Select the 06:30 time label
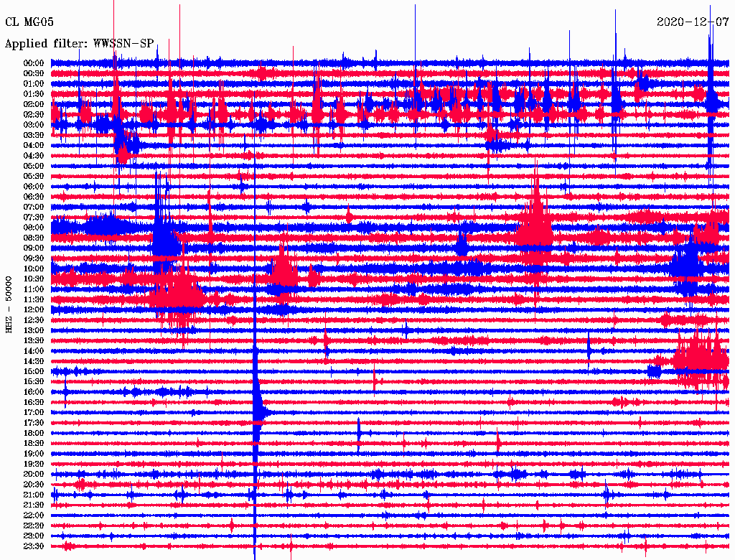 point(33,197)
